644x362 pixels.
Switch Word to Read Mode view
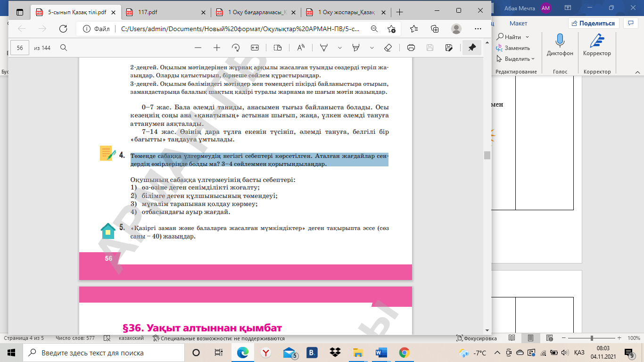pos(512,338)
